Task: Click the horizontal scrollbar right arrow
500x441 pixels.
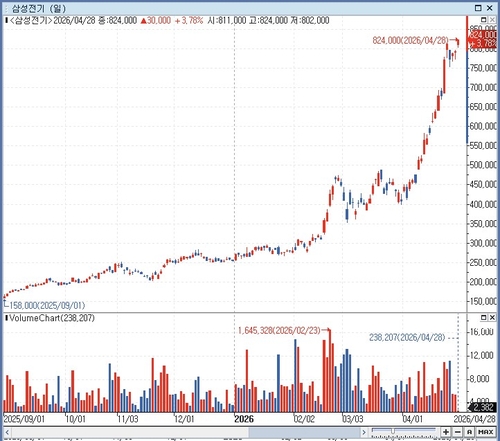Action: (364, 432)
